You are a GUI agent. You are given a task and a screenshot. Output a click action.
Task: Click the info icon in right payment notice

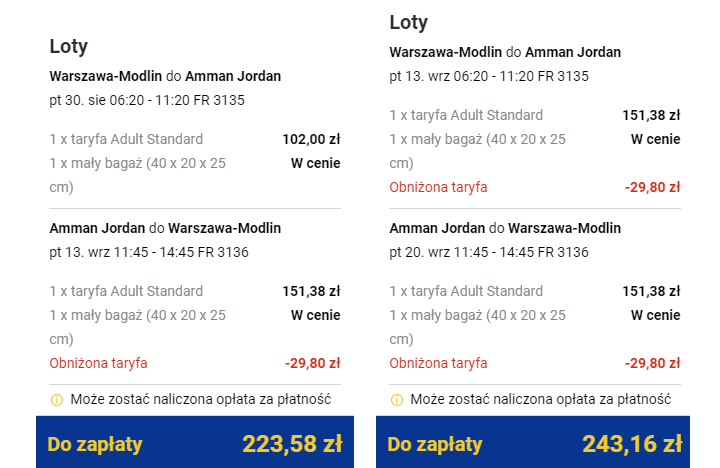[x=396, y=400]
